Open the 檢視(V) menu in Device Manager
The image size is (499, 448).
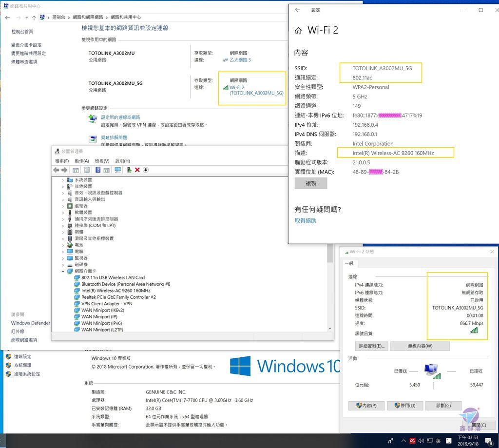pos(102,161)
